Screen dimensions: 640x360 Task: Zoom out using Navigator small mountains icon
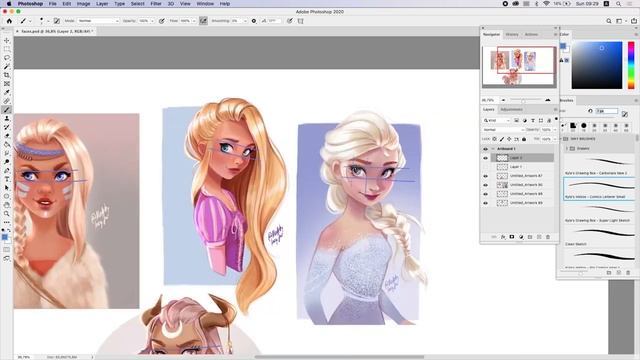click(x=503, y=100)
